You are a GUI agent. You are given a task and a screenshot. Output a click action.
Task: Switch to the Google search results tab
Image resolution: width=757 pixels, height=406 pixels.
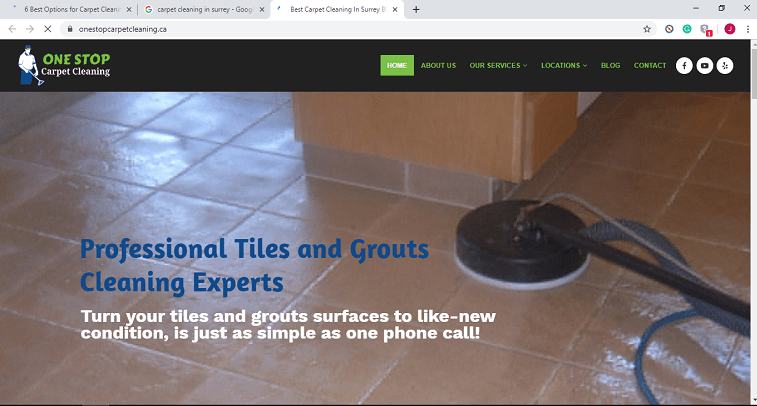pyautogui.click(x=205, y=9)
